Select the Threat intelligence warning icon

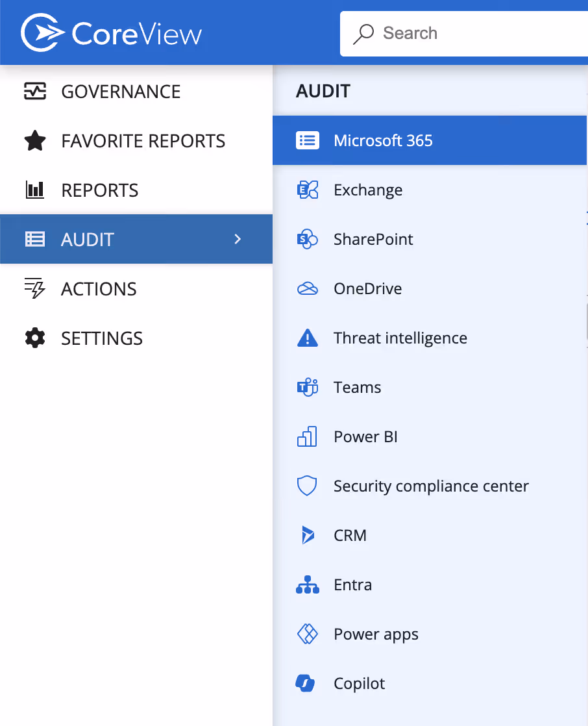coord(307,338)
